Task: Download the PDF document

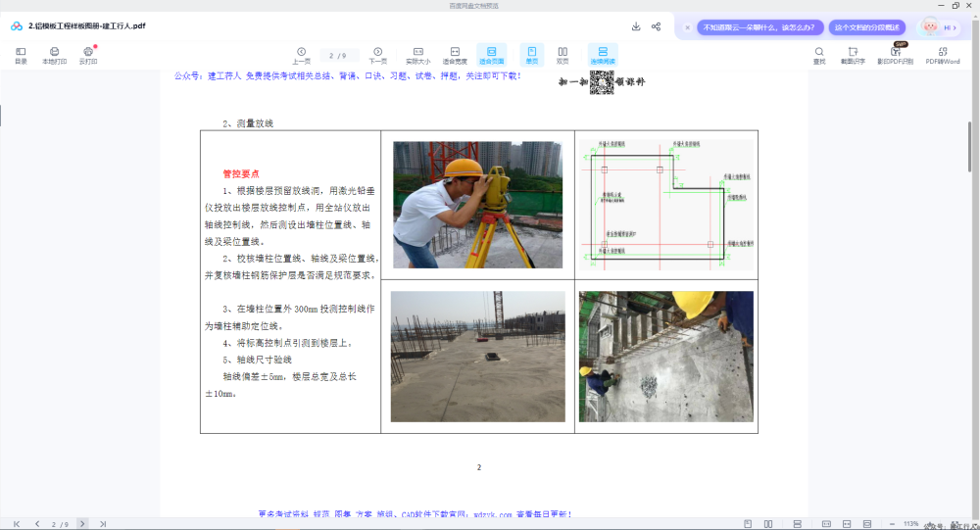Action: tap(636, 26)
